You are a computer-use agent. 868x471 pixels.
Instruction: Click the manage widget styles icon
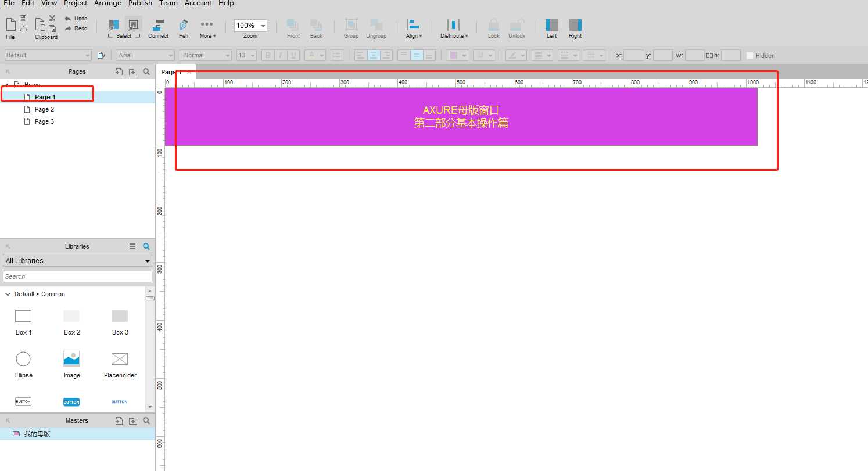click(101, 55)
